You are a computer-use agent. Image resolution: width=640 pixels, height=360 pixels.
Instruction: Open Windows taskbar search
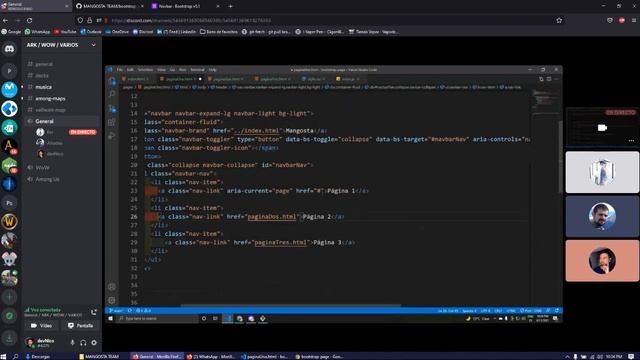(x=16, y=356)
